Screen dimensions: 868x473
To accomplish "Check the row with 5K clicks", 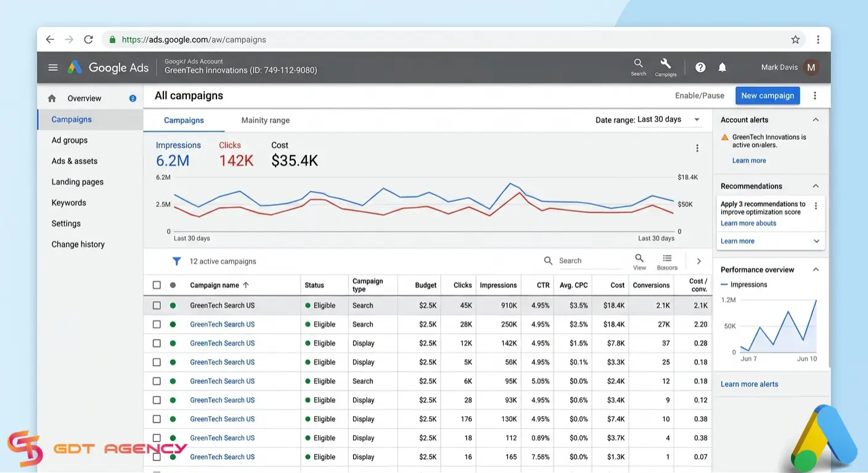I will [x=157, y=362].
